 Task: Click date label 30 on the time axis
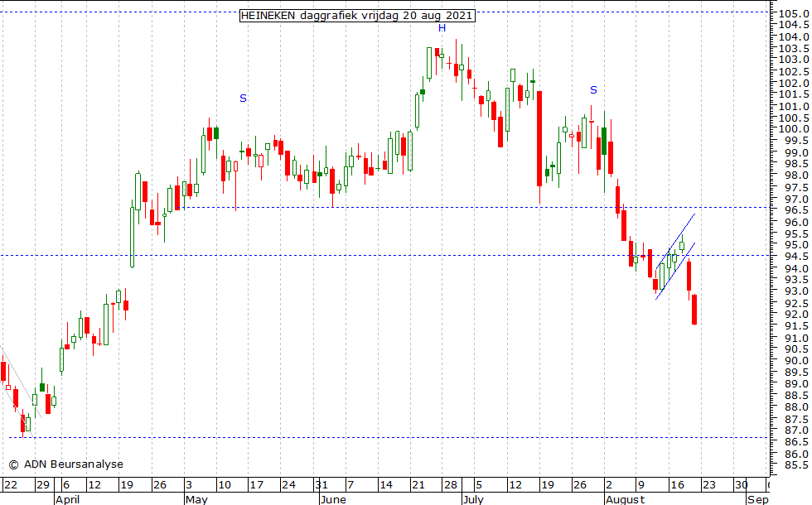point(742,485)
